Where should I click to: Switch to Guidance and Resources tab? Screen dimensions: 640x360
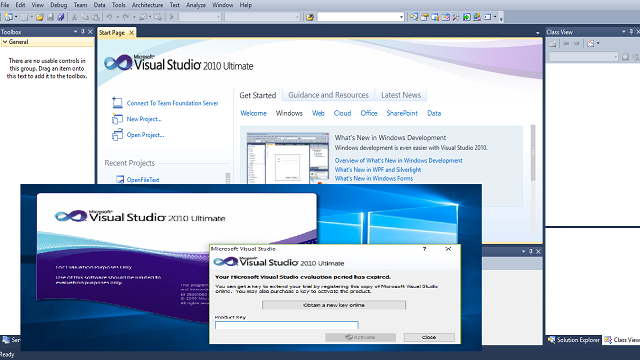click(x=328, y=95)
